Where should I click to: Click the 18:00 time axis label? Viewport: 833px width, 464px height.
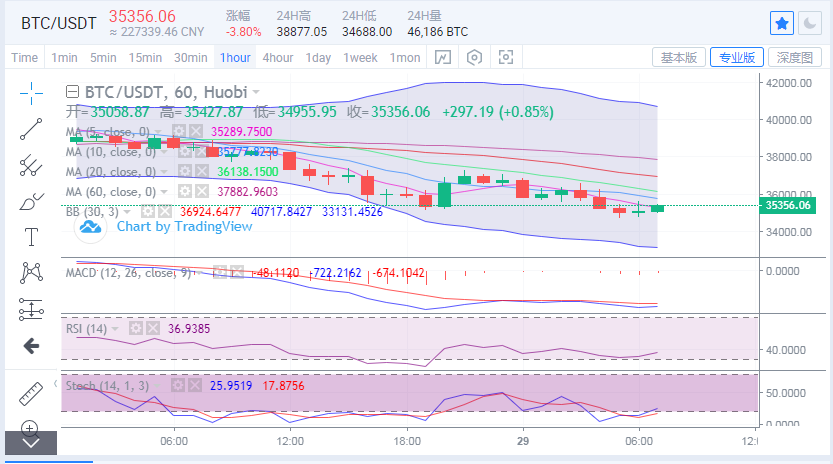coord(407,441)
